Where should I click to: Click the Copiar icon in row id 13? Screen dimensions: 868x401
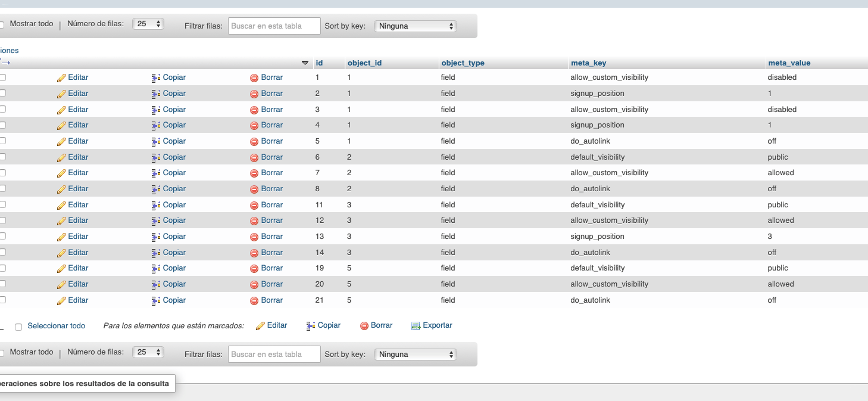click(157, 237)
